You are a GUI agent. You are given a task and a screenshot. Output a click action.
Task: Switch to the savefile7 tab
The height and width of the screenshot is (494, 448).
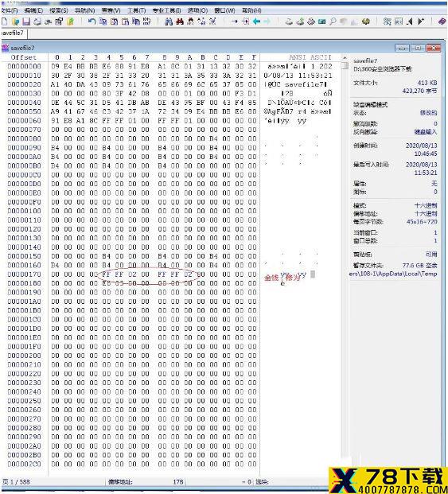[13, 33]
